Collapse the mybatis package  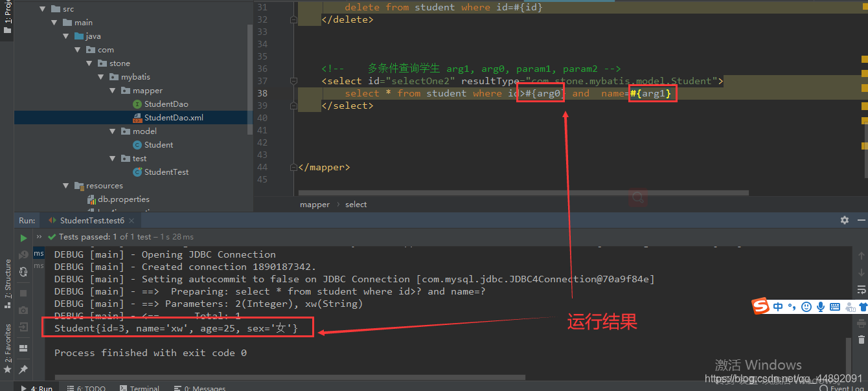[x=101, y=77]
